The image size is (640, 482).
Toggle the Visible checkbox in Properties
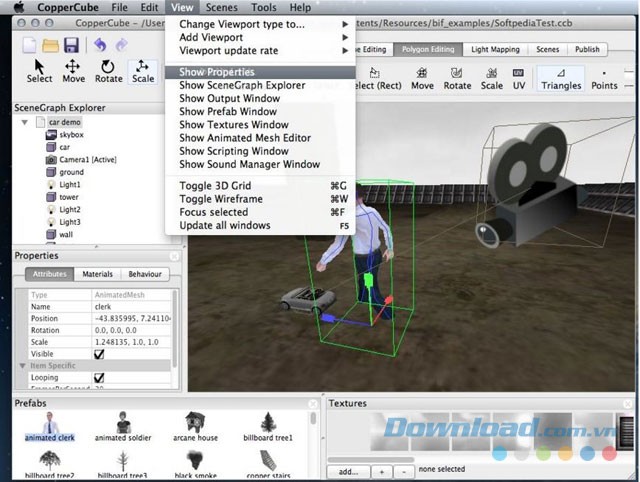tap(98, 354)
